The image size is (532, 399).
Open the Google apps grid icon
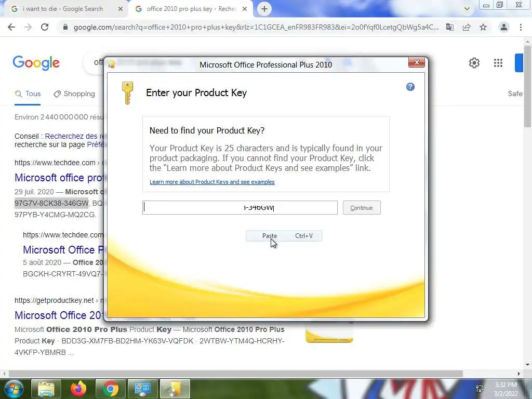click(x=498, y=63)
